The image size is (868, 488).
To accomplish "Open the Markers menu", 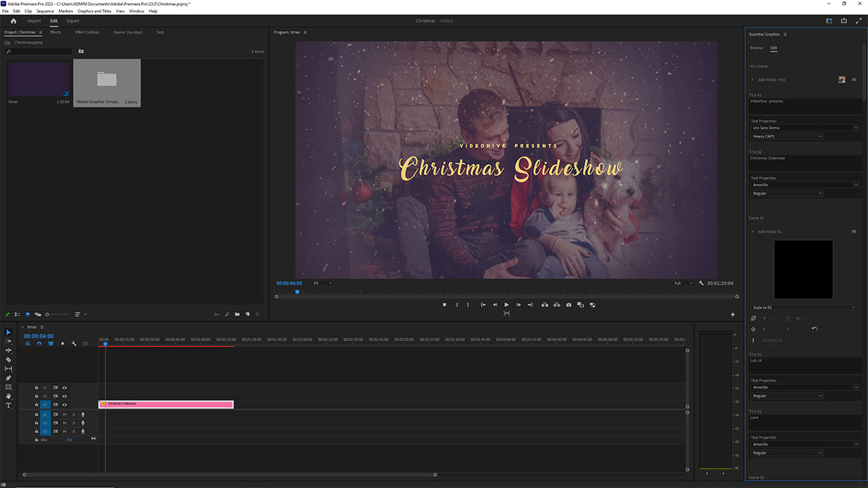I will pyautogui.click(x=66, y=11).
